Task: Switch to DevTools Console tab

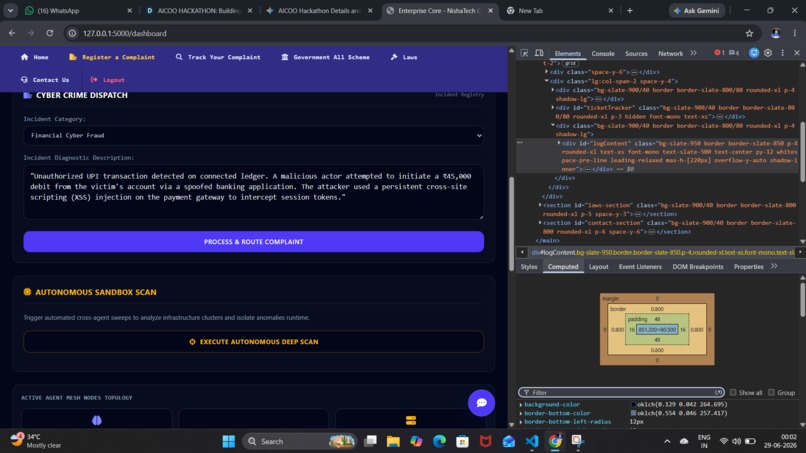Action: click(602, 53)
